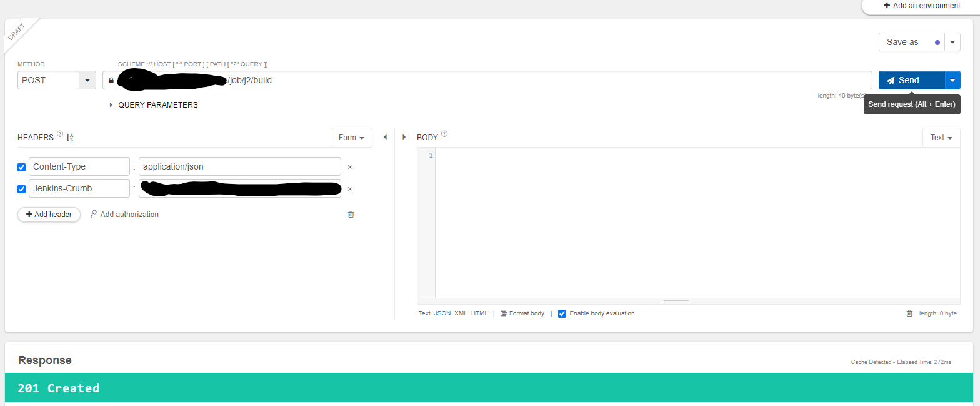The width and height of the screenshot is (980, 406).
Task: Click the Response heading
Action: pos(45,360)
